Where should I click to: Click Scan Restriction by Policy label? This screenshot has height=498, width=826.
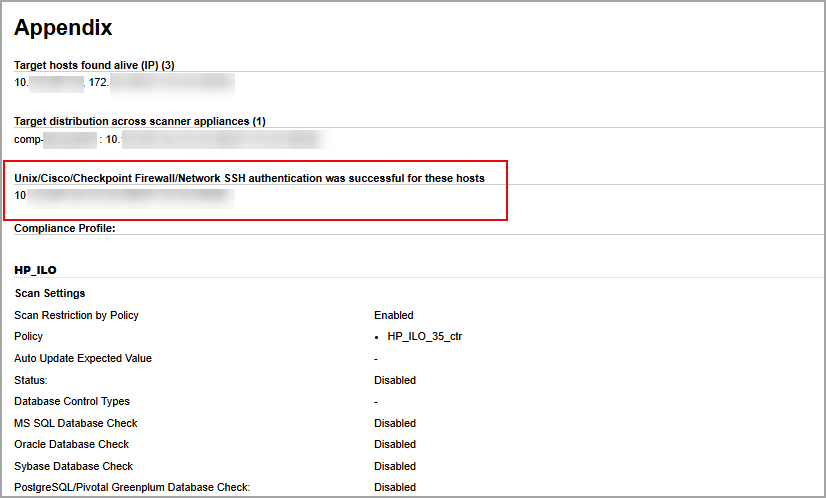(x=76, y=315)
